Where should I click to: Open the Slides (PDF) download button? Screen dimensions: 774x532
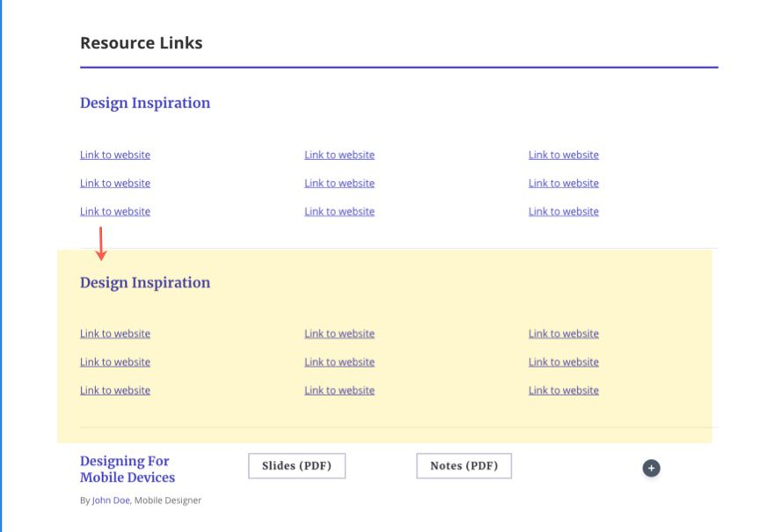tap(296, 465)
